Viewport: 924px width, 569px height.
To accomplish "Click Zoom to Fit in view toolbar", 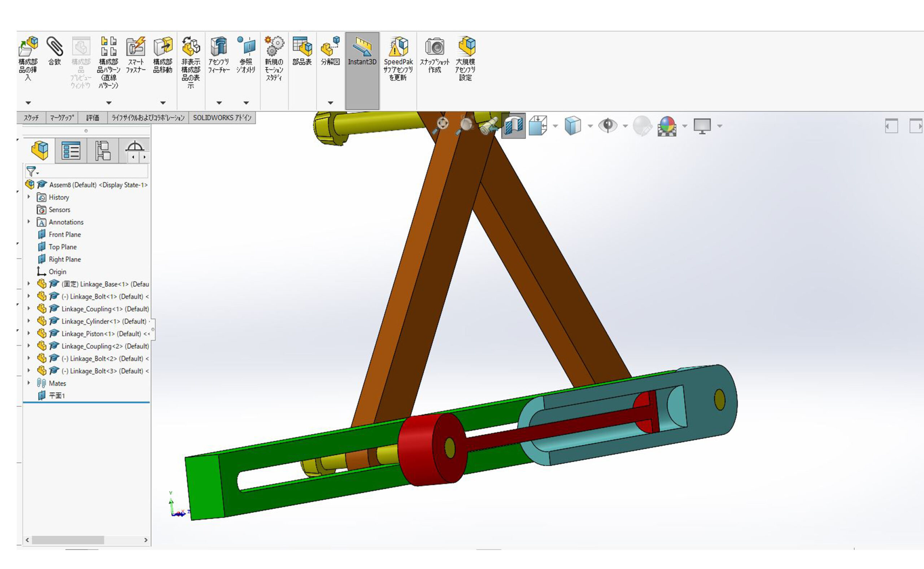I will point(441,124).
